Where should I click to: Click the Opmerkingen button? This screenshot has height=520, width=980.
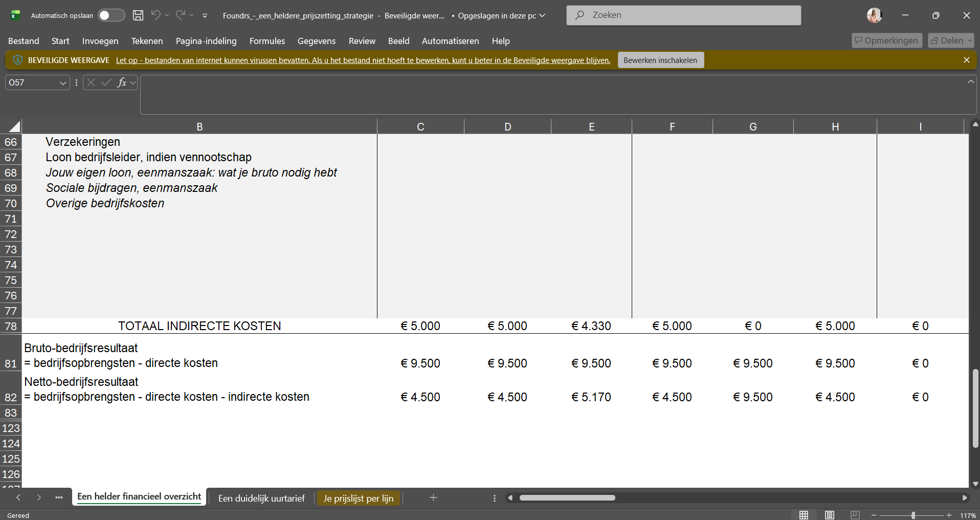[x=886, y=40]
